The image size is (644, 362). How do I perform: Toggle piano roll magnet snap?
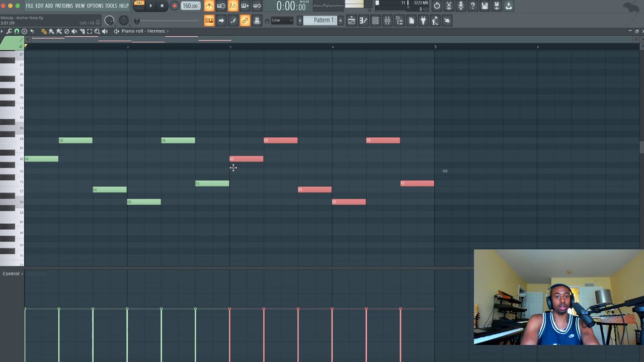click(x=17, y=31)
